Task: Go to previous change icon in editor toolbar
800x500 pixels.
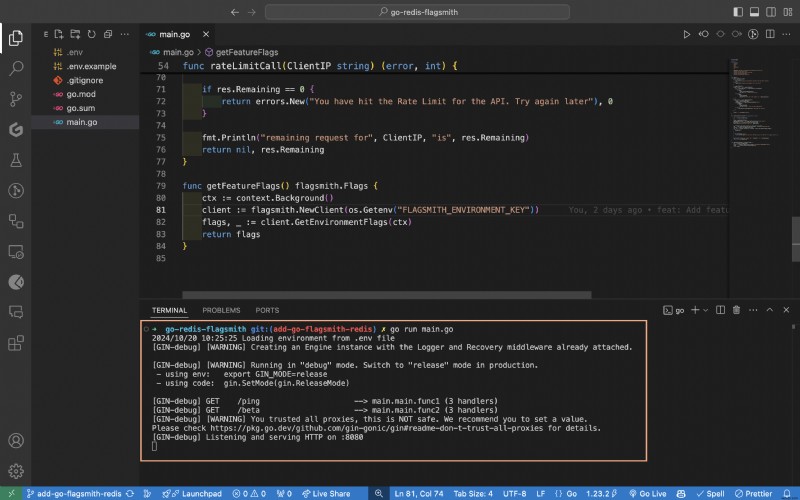Action: click(704, 34)
